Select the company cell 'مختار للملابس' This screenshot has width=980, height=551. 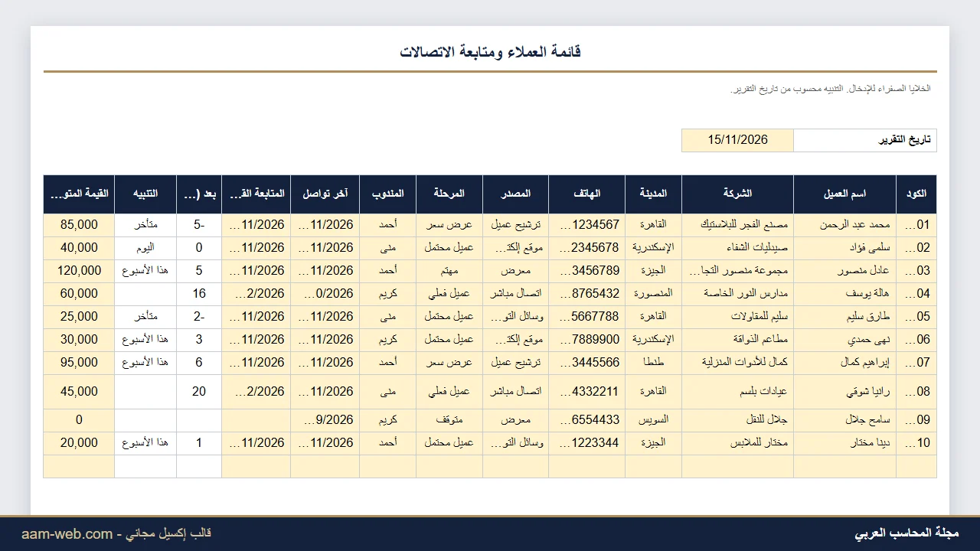(x=737, y=443)
